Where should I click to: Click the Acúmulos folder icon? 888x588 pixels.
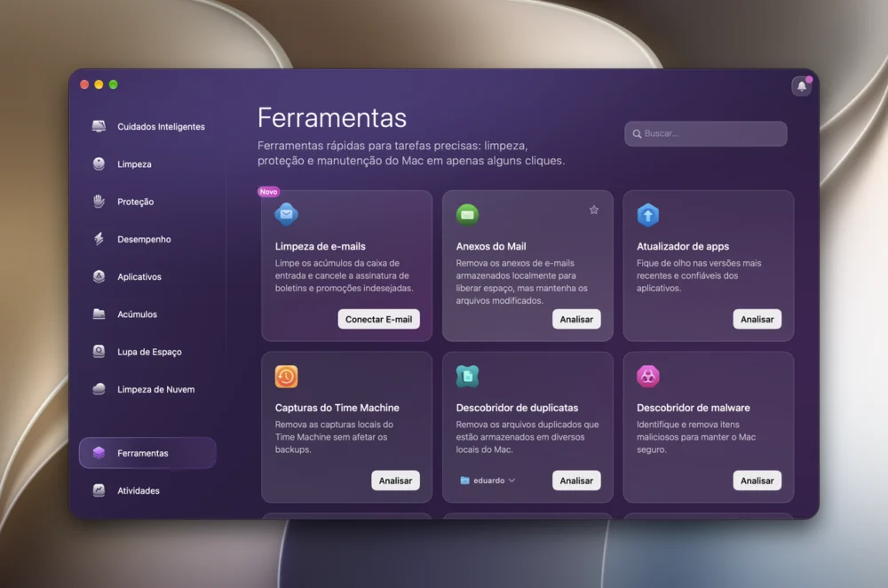(x=99, y=314)
